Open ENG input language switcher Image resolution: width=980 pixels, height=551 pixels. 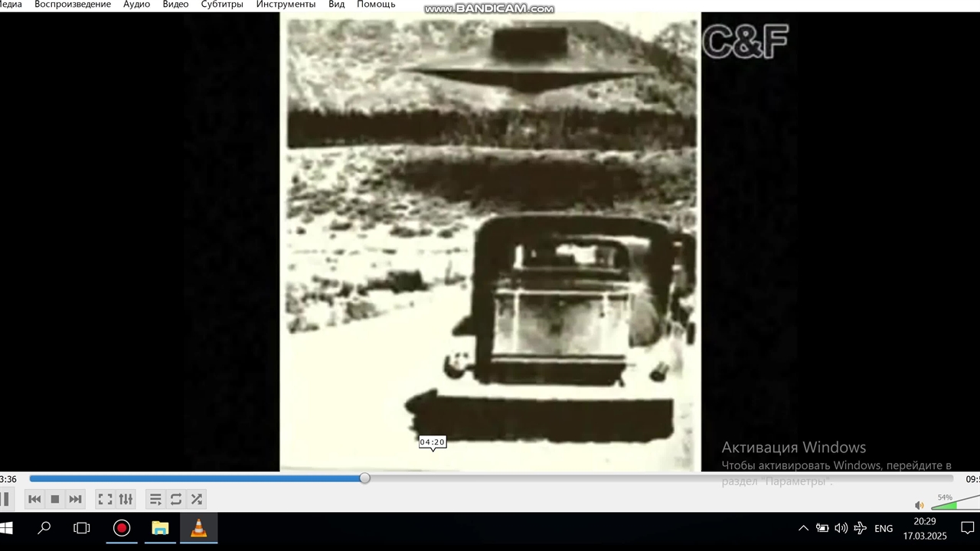tap(884, 528)
